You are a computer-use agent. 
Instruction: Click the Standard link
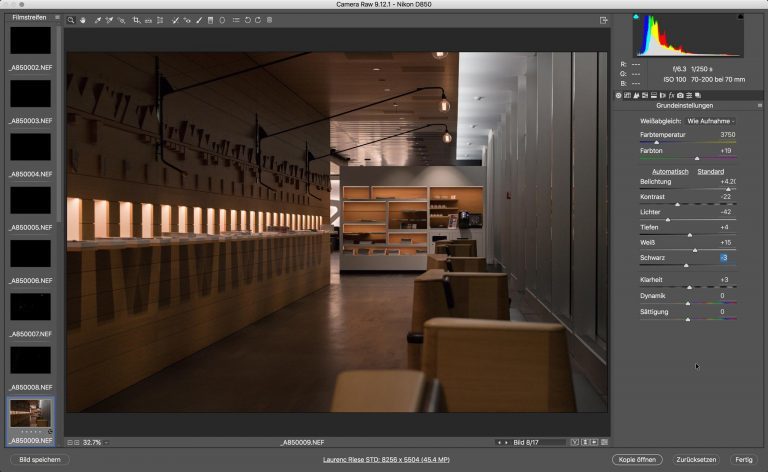click(710, 171)
